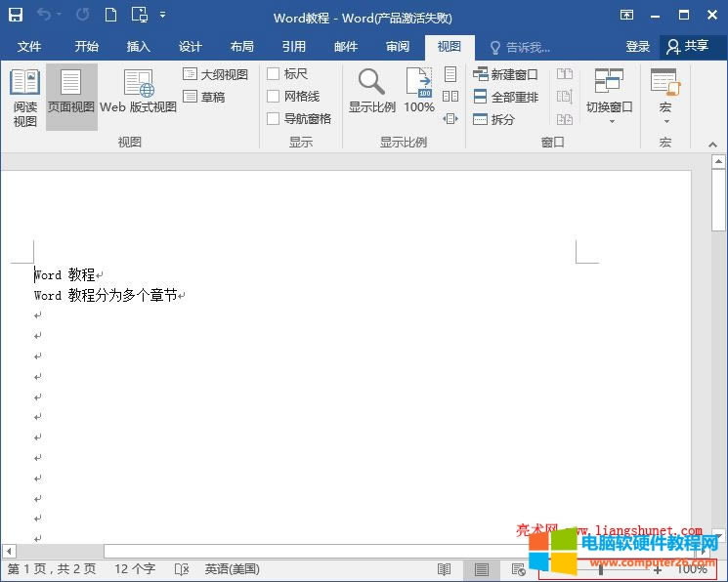Image resolution: width=728 pixels, height=582 pixels.
Task: Set zoom to 100% icon
Action: (x=419, y=93)
